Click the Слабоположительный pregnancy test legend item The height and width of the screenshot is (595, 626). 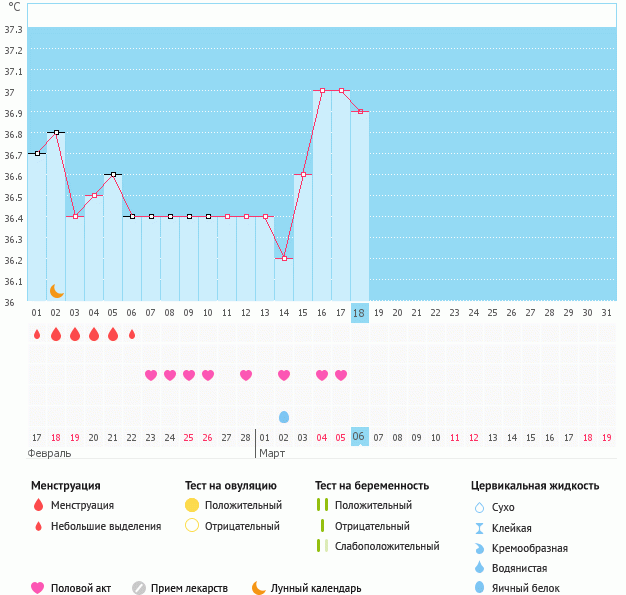(x=386, y=546)
